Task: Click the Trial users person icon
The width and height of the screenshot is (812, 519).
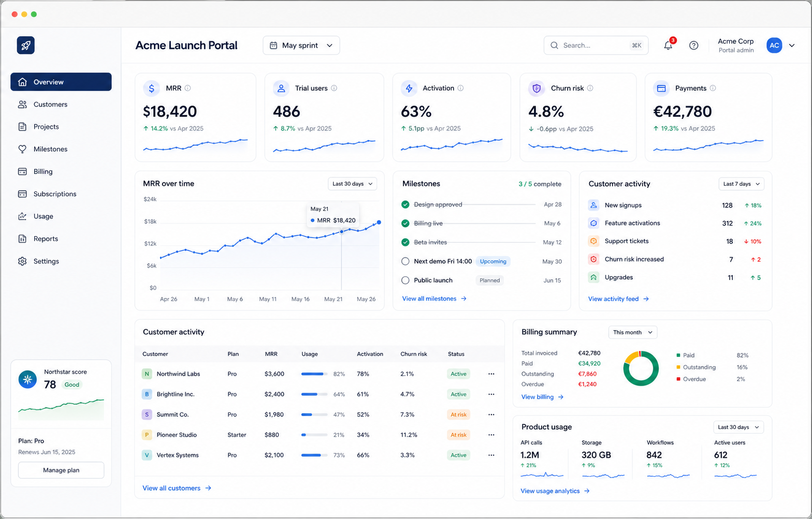Action: pyautogui.click(x=281, y=88)
